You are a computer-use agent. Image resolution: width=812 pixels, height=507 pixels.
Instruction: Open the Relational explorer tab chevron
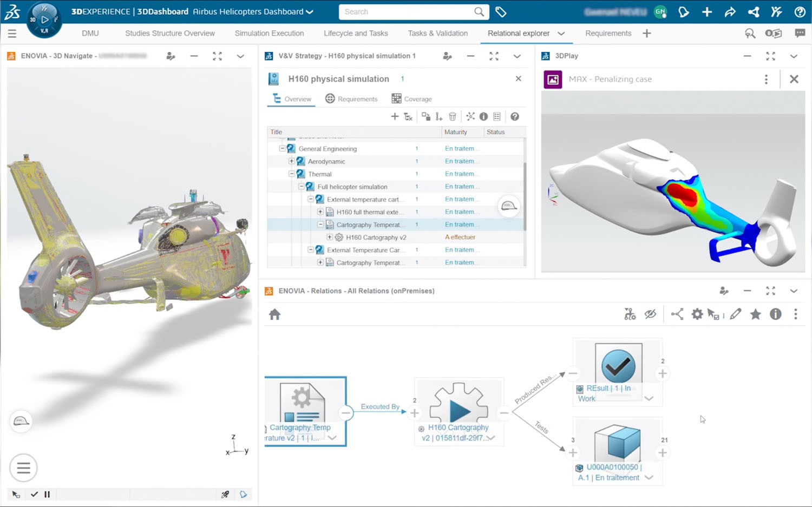tap(561, 34)
